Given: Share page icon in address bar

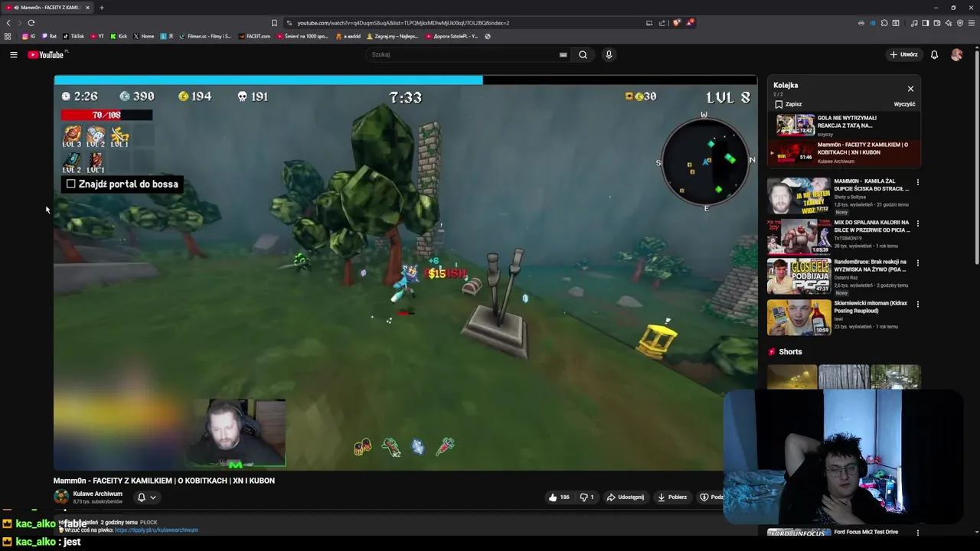Looking at the screenshot, I should pyautogui.click(x=662, y=23).
